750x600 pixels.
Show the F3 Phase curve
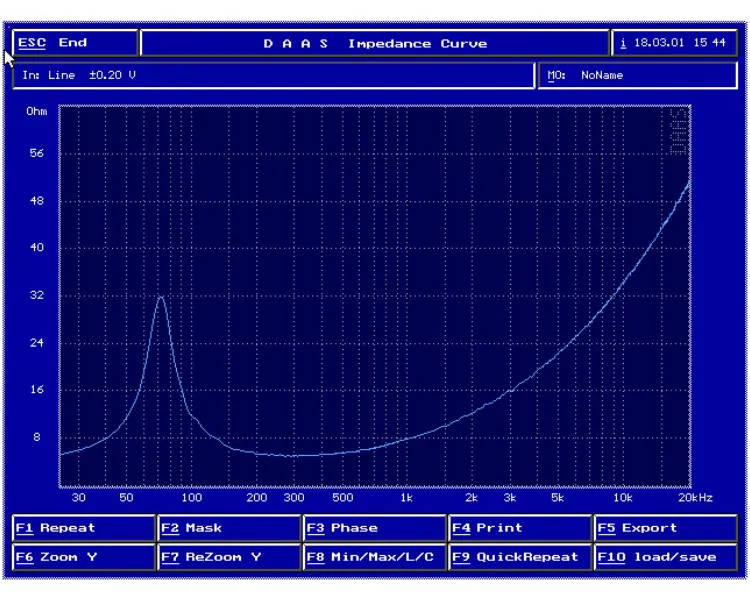point(375,528)
